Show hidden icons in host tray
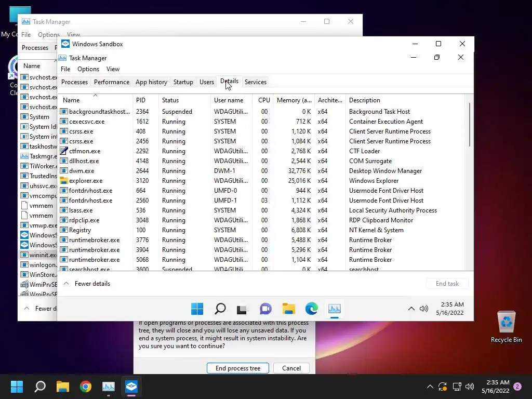The height and width of the screenshot is (399, 532). (x=430, y=387)
